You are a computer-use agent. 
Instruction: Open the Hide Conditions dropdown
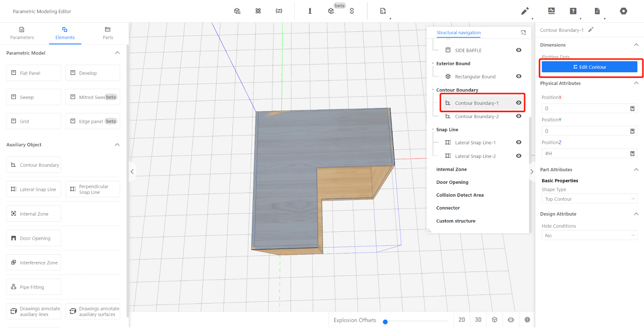pyautogui.click(x=589, y=235)
